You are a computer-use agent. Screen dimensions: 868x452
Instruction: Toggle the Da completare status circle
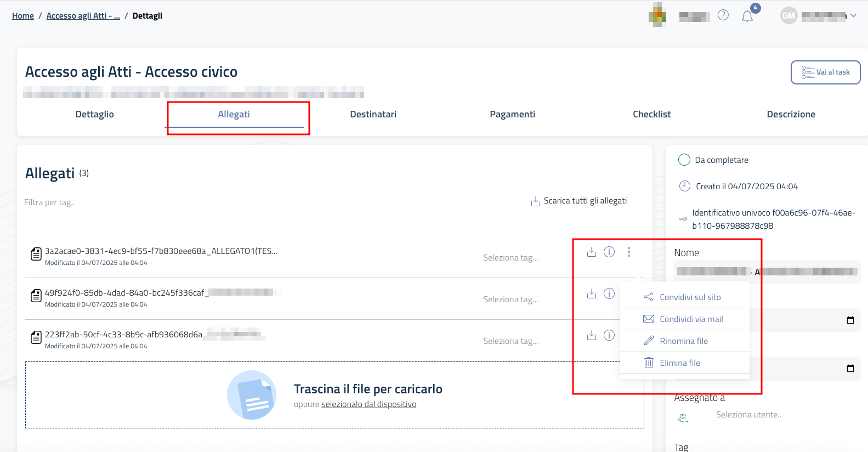(x=684, y=160)
